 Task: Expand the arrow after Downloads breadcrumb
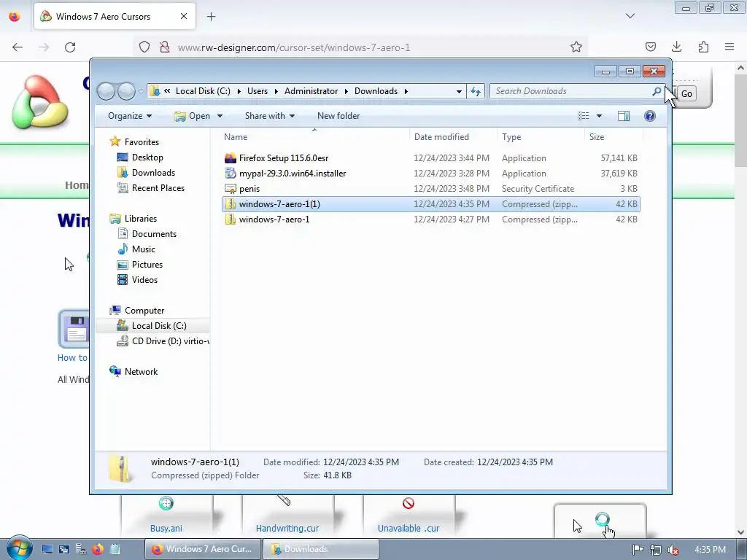(x=406, y=91)
